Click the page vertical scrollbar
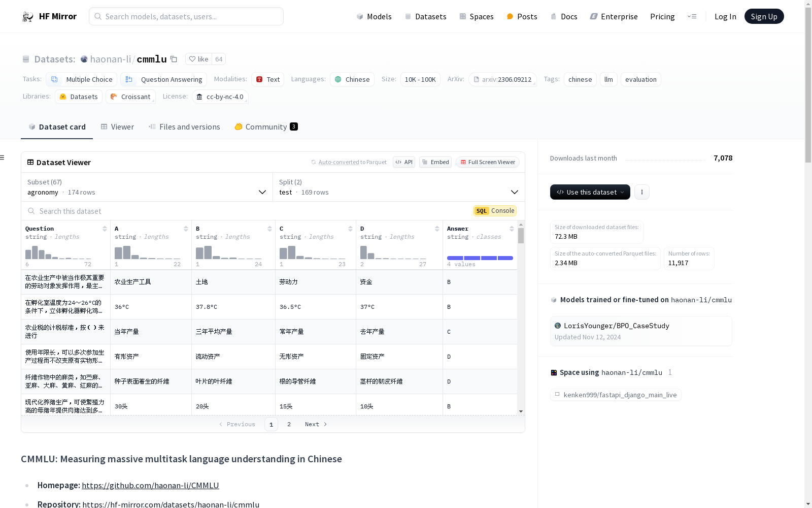The image size is (812, 508). (808, 85)
